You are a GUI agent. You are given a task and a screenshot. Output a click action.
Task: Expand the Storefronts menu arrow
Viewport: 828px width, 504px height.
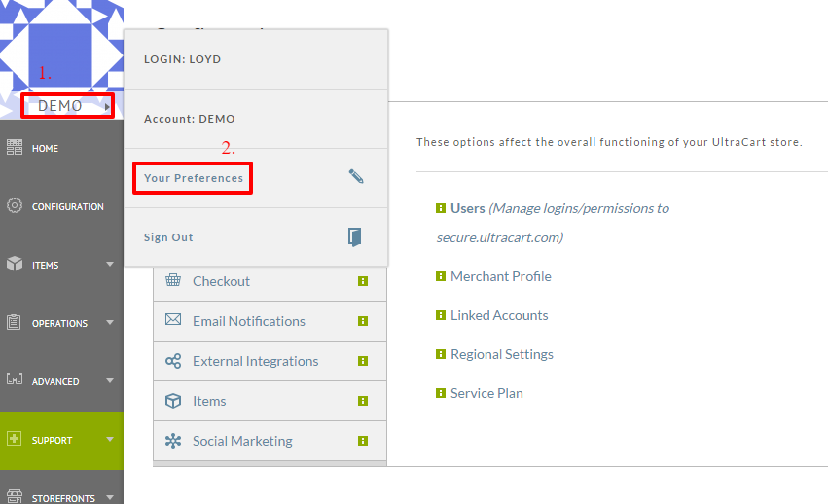[x=110, y=497]
